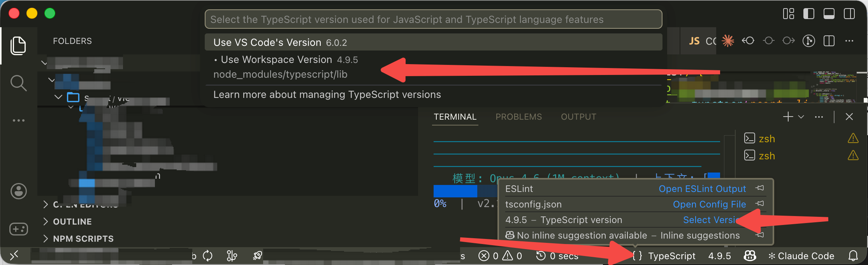Image resolution: width=868 pixels, height=265 pixels.
Task: Open notifications bell in status bar
Action: tap(853, 256)
